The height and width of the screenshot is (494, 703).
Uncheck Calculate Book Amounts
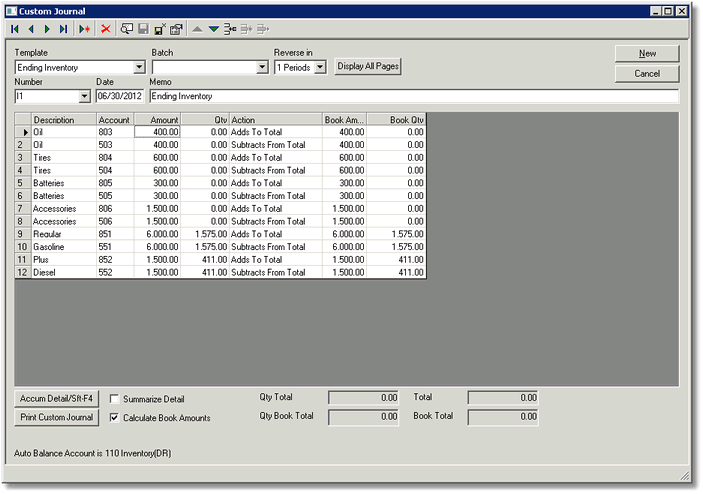(114, 418)
